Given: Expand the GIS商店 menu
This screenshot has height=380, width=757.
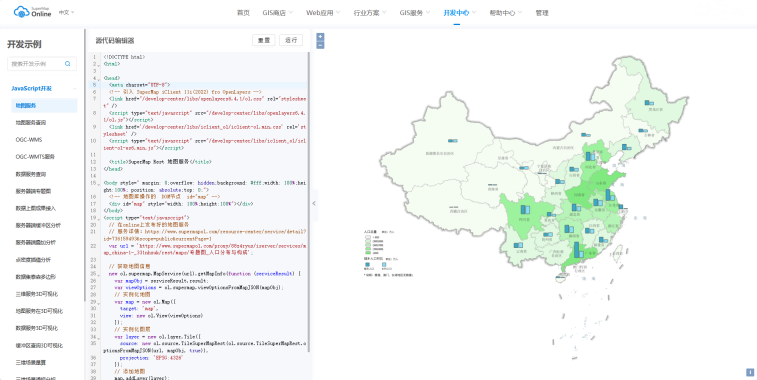Looking at the screenshot, I should coord(278,13).
